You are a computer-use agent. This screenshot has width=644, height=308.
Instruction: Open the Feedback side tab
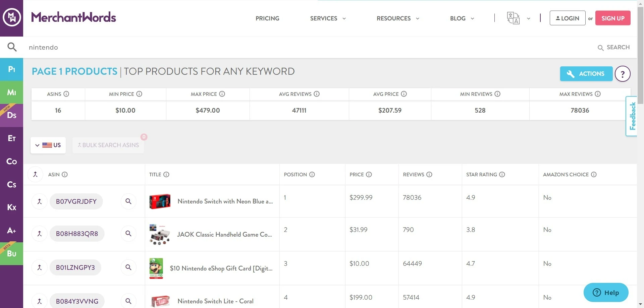(x=632, y=116)
